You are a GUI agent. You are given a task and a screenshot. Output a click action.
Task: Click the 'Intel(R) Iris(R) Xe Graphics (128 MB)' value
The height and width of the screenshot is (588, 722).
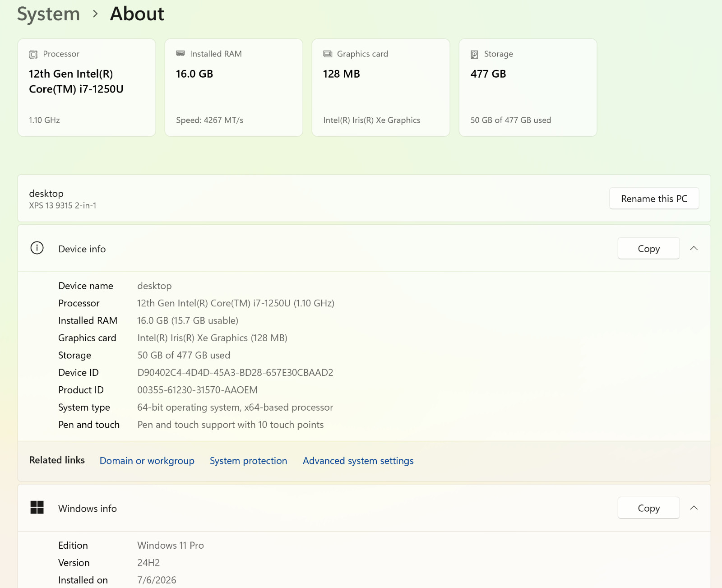click(212, 338)
